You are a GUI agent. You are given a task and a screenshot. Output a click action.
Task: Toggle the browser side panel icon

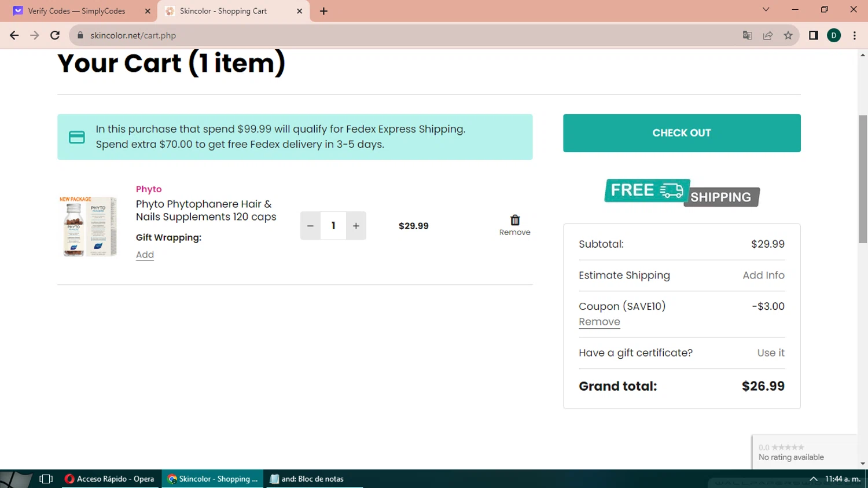coord(813,35)
